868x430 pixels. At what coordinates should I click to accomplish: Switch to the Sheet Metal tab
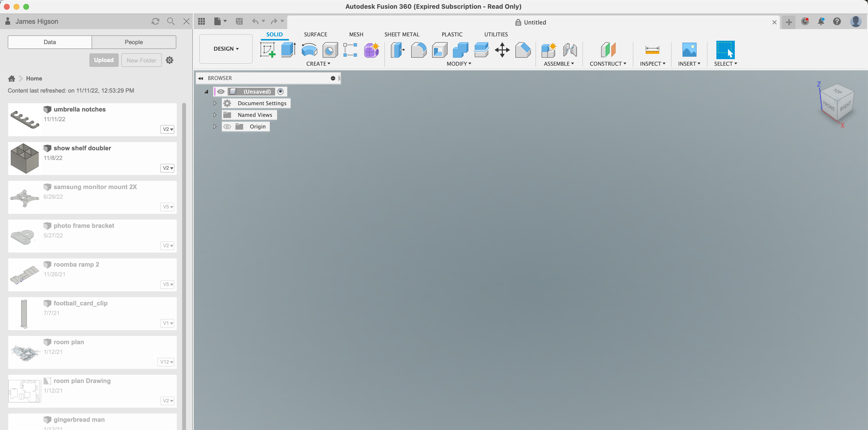coord(402,34)
